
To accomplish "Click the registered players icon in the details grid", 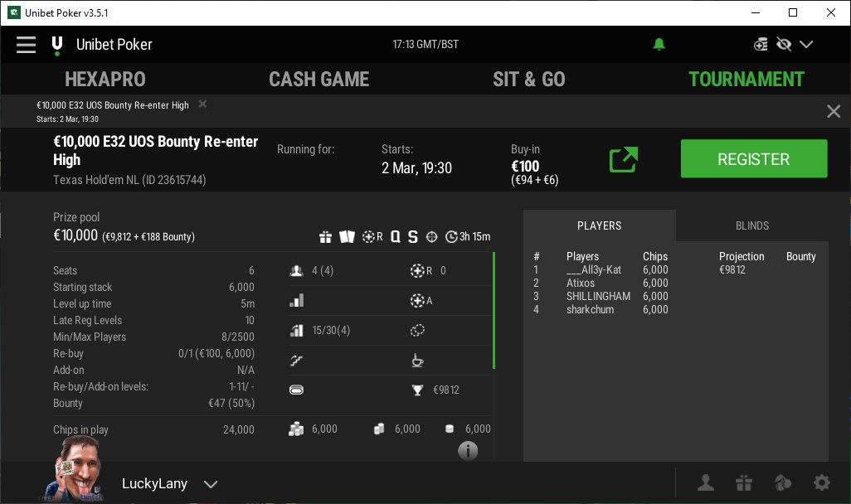I will (296, 271).
